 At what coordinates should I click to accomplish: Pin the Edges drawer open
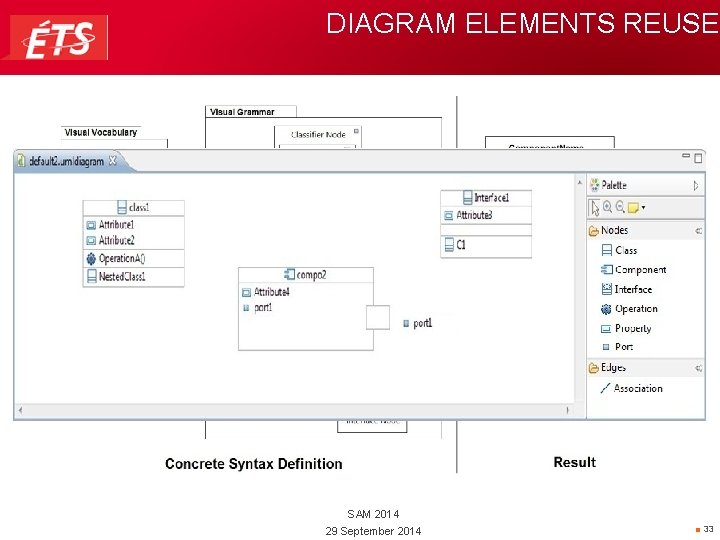pos(698,368)
